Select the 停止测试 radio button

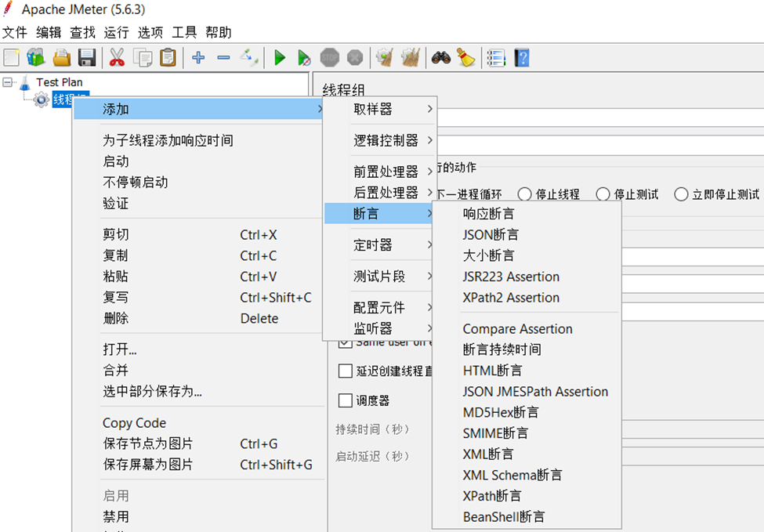coord(603,194)
